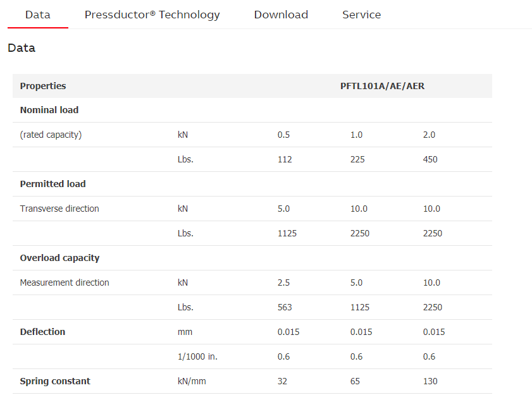Select the 130 spring constant value
532x395 pixels.
pos(430,381)
